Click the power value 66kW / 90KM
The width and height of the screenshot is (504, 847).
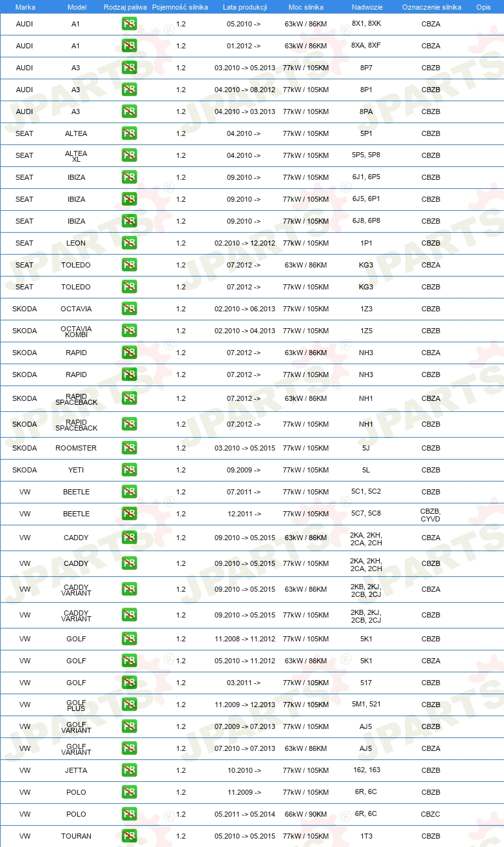pos(305,814)
